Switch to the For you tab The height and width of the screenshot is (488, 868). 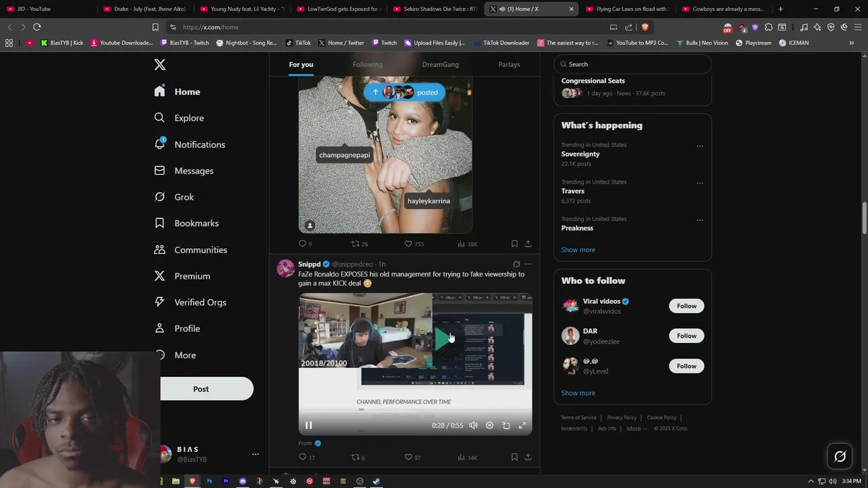(301, 64)
